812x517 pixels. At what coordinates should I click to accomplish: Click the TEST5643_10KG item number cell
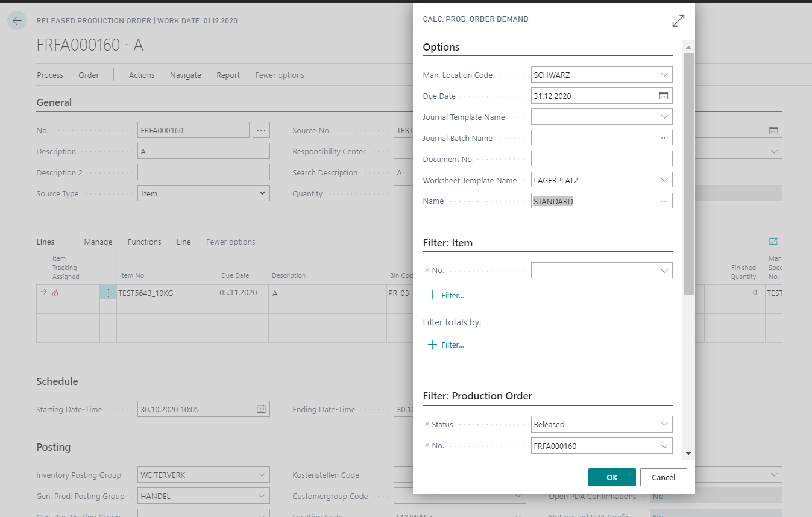pyautogui.click(x=167, y=292)
